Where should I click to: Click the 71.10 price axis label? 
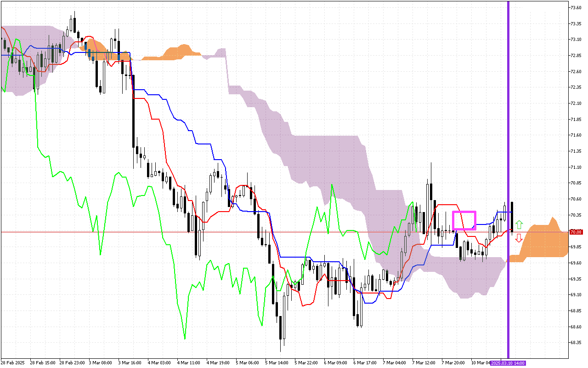coord(576,167)
